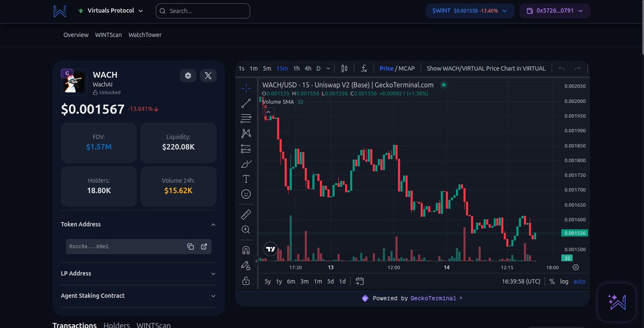
Task: Select the 4h chart interval
Action: pos(308,69)
